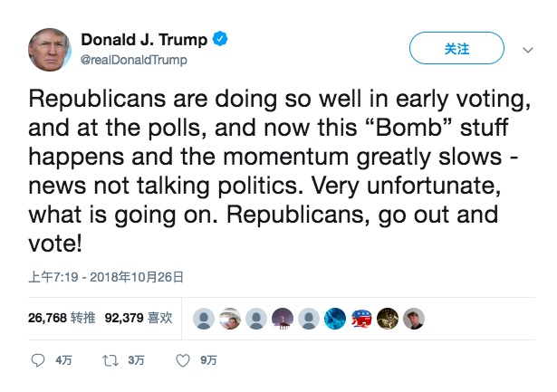View the 26,768 转推 retweets list
The height and width of the screenshot is (392, 557).
61,318
